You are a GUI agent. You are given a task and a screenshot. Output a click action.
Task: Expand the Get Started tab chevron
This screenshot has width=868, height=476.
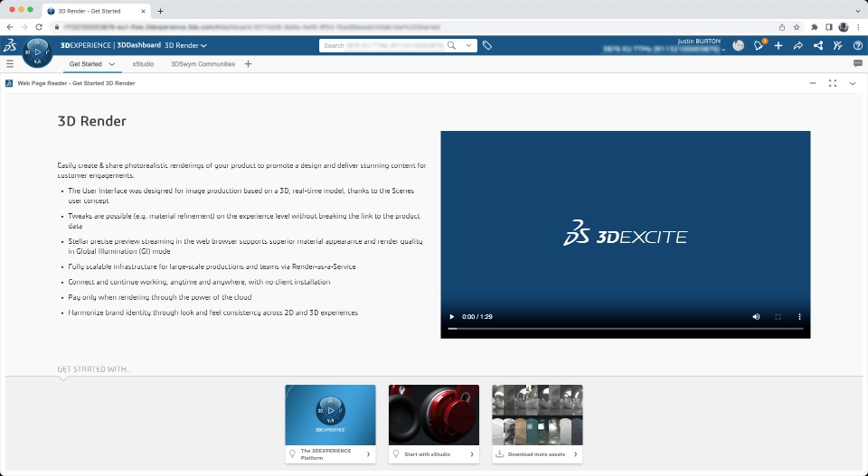[x=112, y=64]
